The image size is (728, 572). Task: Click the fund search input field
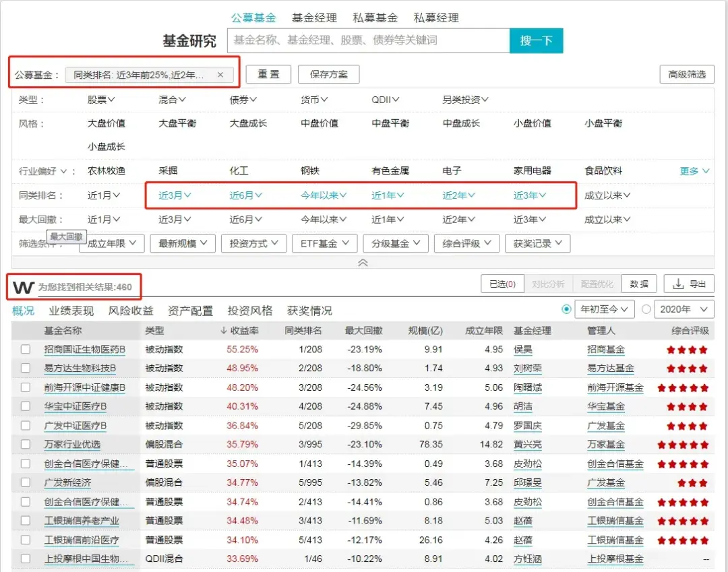(x=368, y=41)
